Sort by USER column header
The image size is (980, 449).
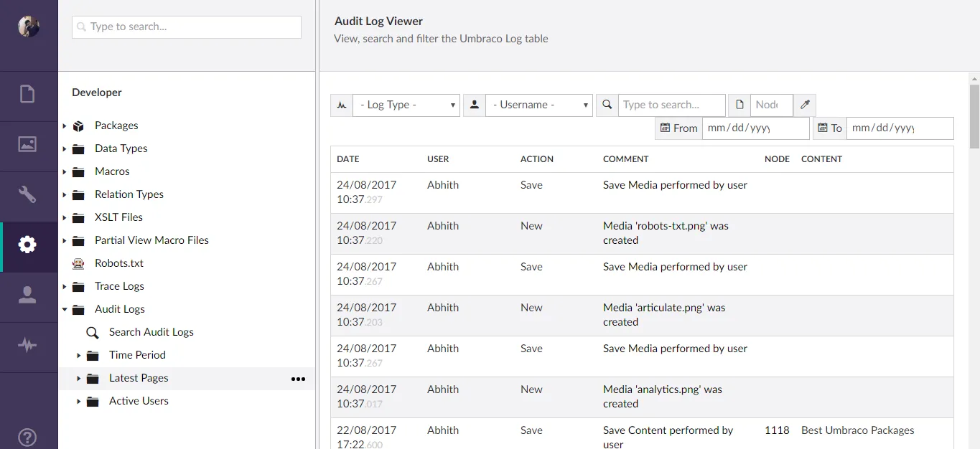(x=438, y=159)
